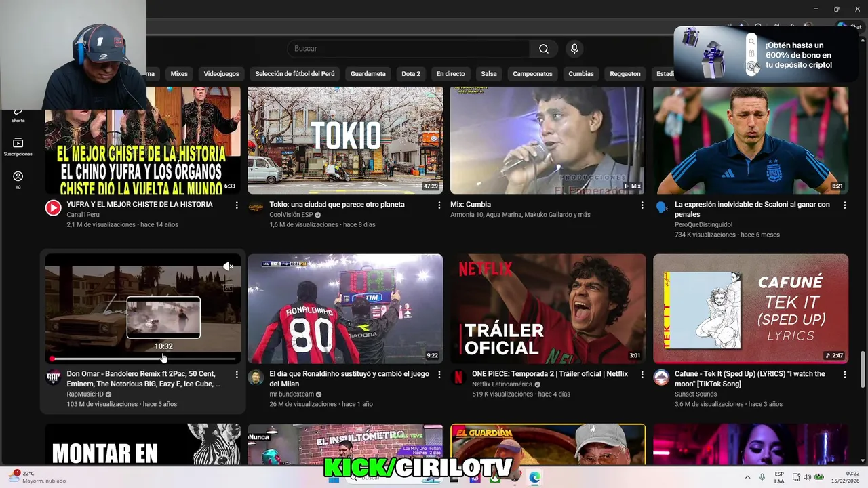Open 'YUFRA Y EL MEJOR CHISTE' title
The image size is (868, 488).
140,205
